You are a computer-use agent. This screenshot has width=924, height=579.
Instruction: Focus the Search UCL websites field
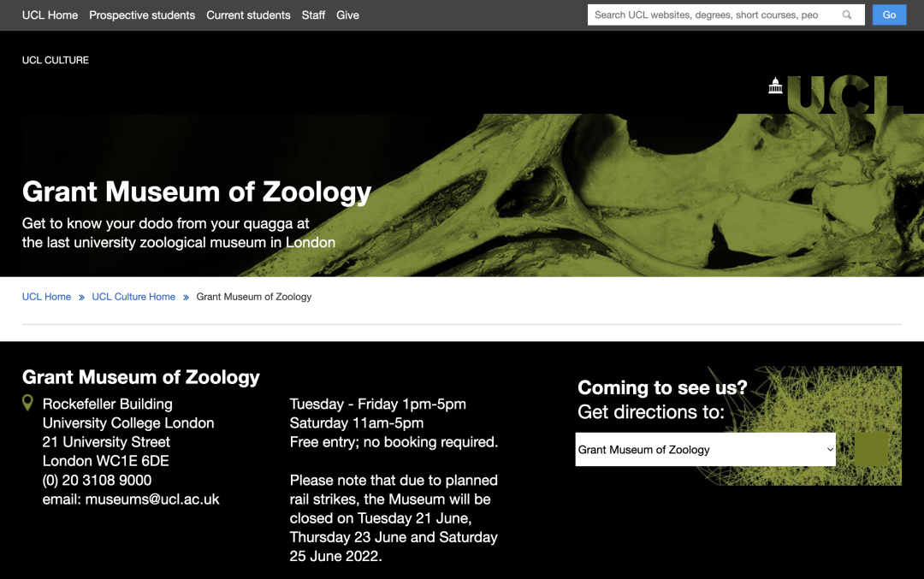pos(710,15)
